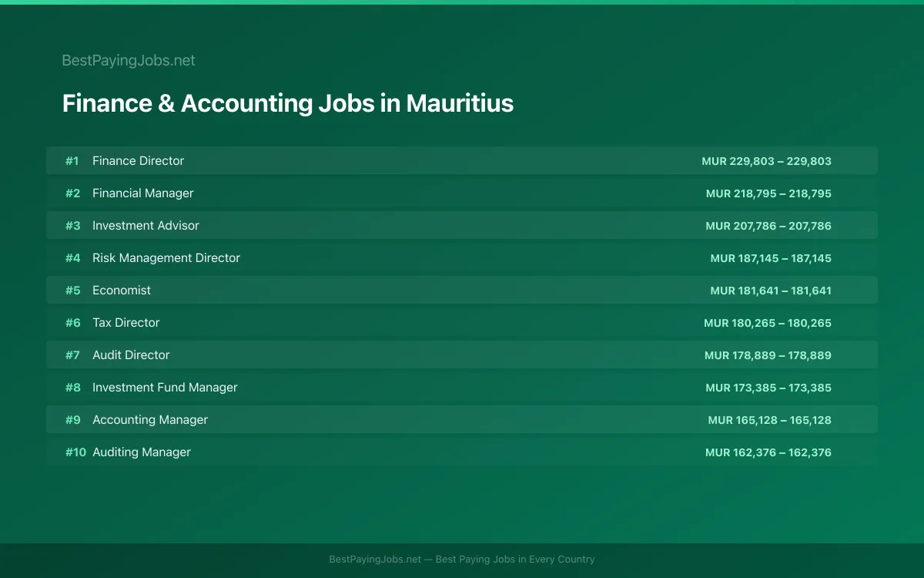This screenshot has height=578, width=924.
Task: Select salary MUR 207,786 – 207,786
Action: click(768, 226)
